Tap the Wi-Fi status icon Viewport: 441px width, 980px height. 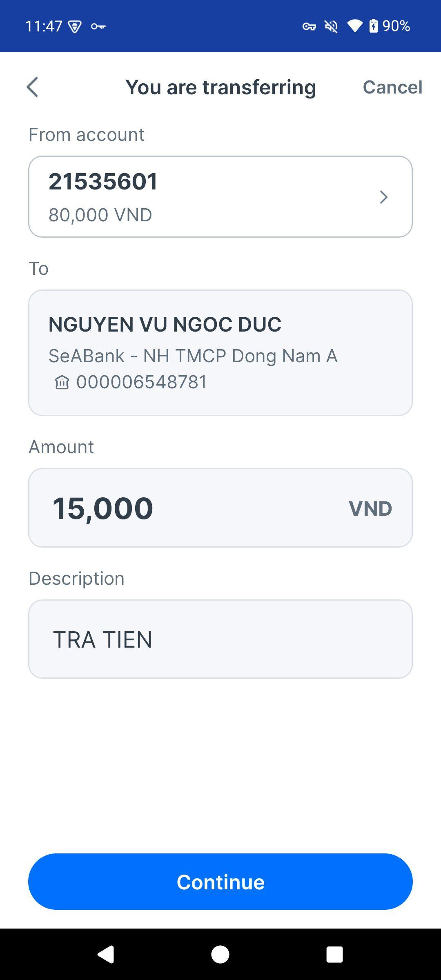[354, 27]
